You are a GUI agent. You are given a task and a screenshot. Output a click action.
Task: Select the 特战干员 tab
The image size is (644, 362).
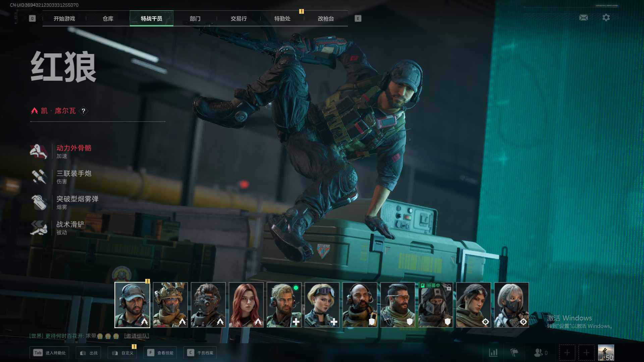(x=152, y=19)
